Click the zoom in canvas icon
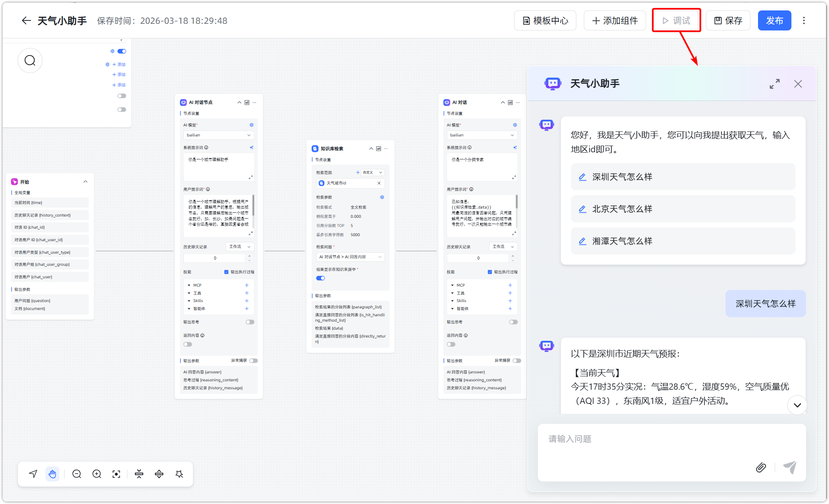Screen dimensions: 829x504 tap(97, 474)
